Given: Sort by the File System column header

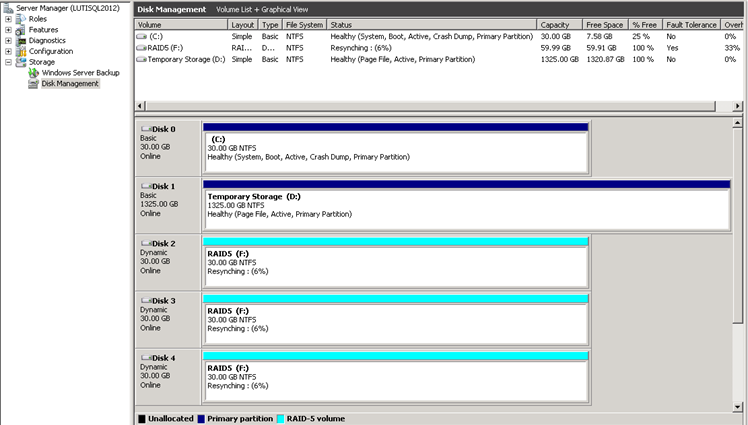Looking at the screenshot, I should coord(305,25).
